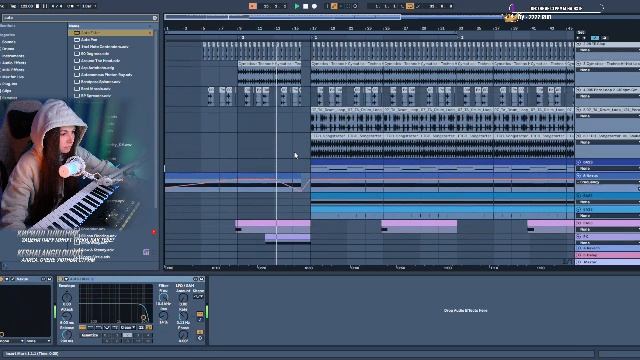This screenshot has height=360, width=640.
Task: Click the first device's save preset icon
Action: [x=49, y=279]
